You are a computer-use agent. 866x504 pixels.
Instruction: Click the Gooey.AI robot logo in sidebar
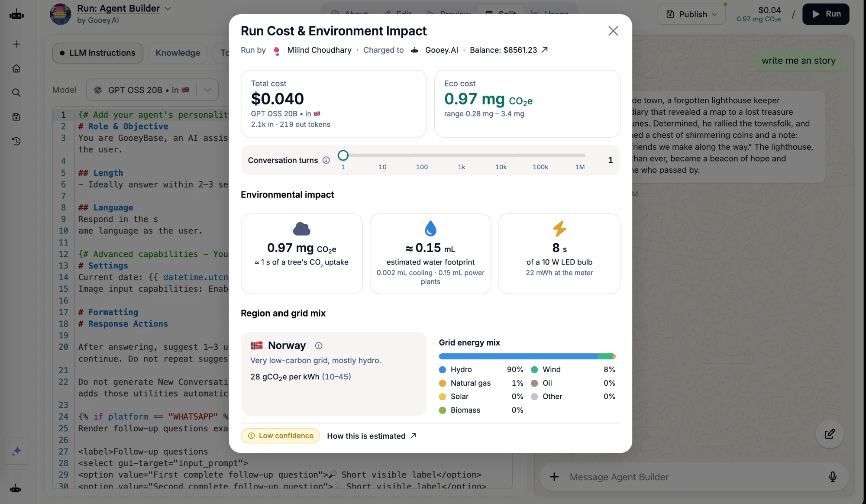pyautogui.click(x=16, y=15)
